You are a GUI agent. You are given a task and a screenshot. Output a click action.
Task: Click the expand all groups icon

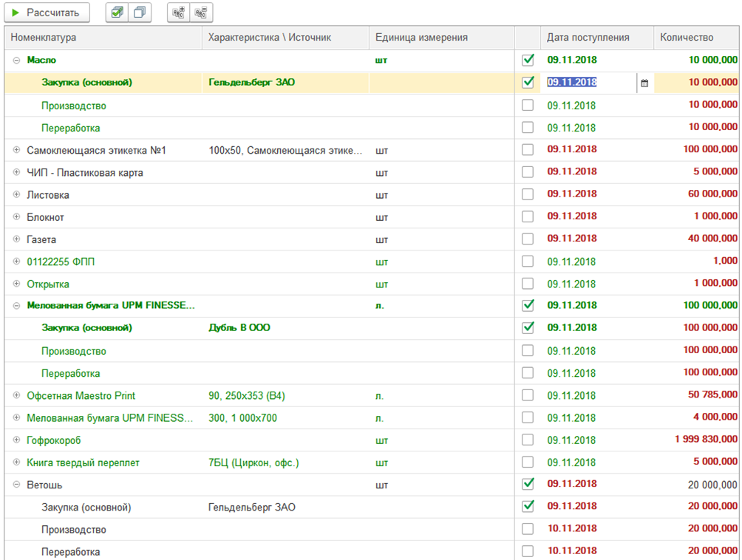click(x=178, y=13)
